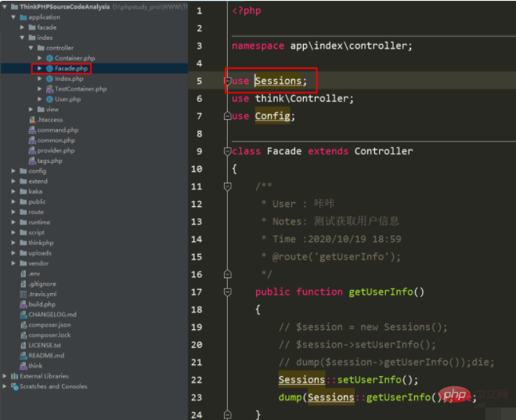516x420 pixels.
Task: Click the thinkphp folder icon
Action: pyautogui.click(x=23, y=243)
